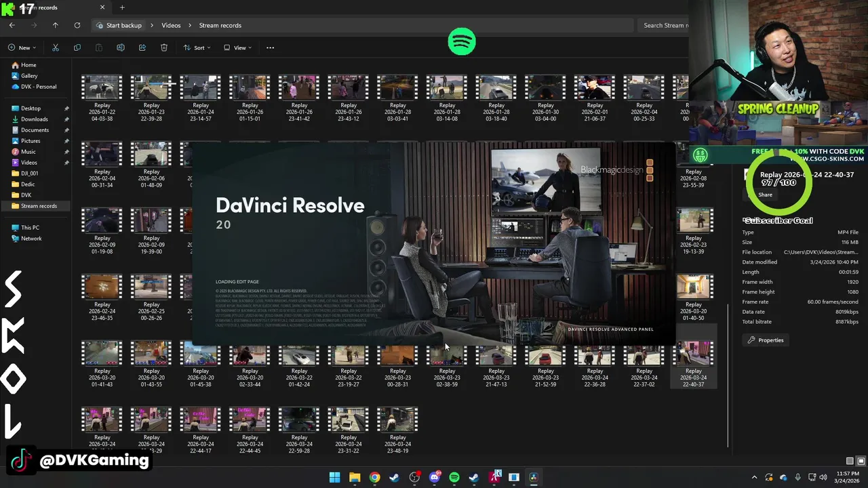Click Videos in the address breadcrumb
The width and height of the screenshot is (868, 488).
coord(171,25)
